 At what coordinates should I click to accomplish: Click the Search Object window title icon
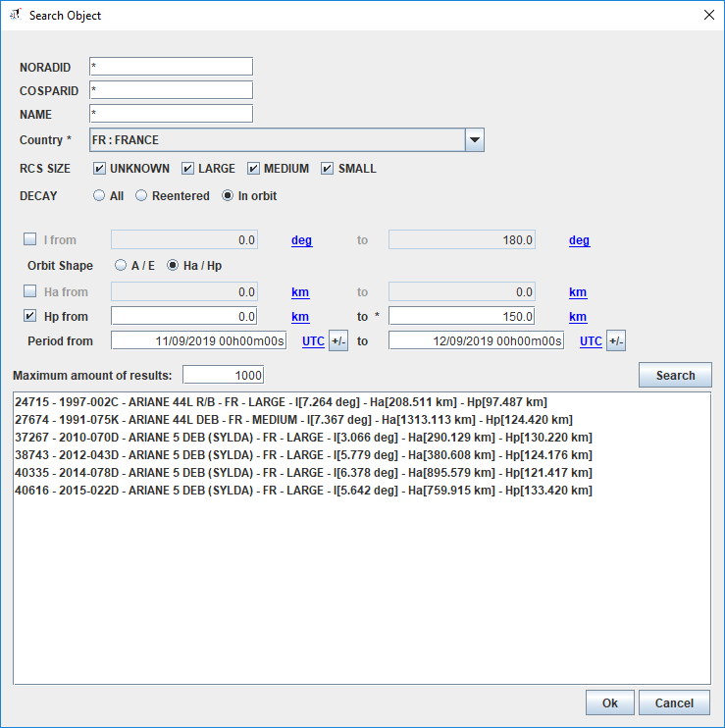[x=14, y=16]
